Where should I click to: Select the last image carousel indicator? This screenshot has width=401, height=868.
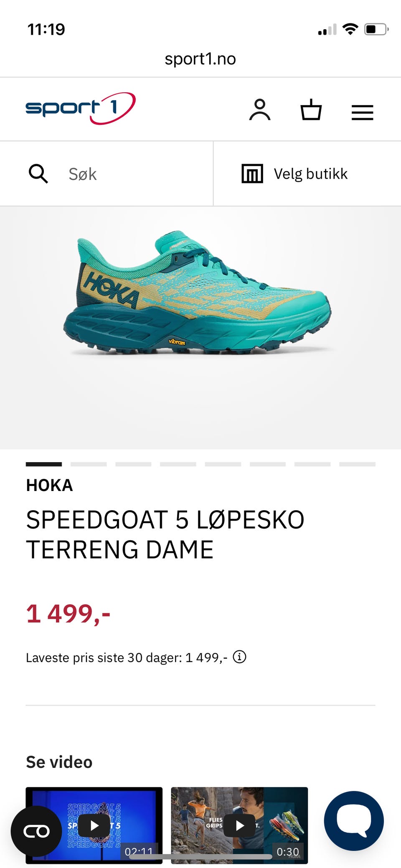357,464
